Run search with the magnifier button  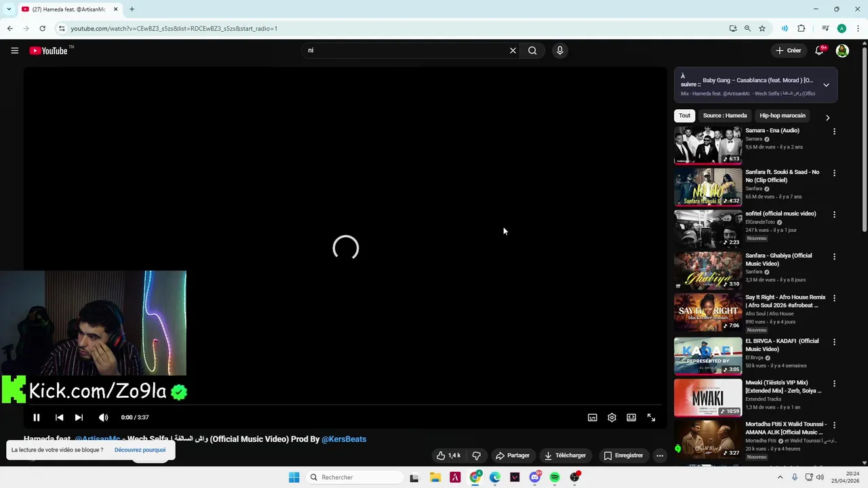[532, 50]
